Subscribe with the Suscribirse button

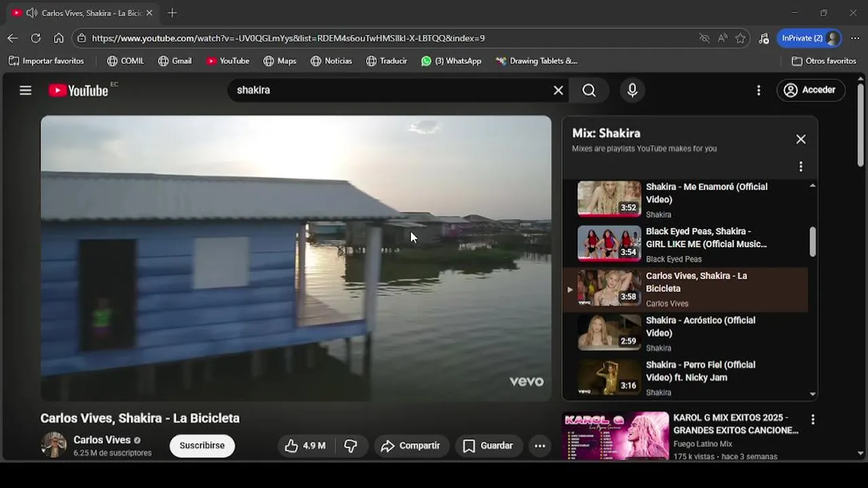click(x=202, y=446)
